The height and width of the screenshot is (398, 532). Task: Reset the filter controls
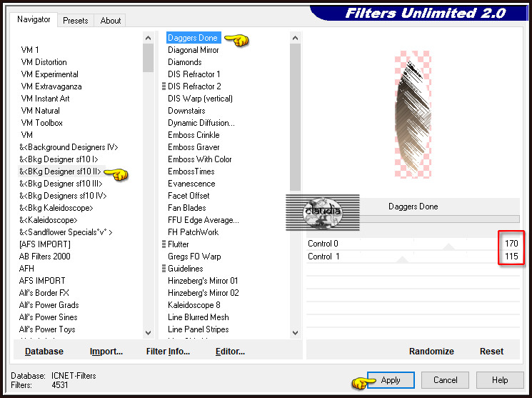click(491, 351)
